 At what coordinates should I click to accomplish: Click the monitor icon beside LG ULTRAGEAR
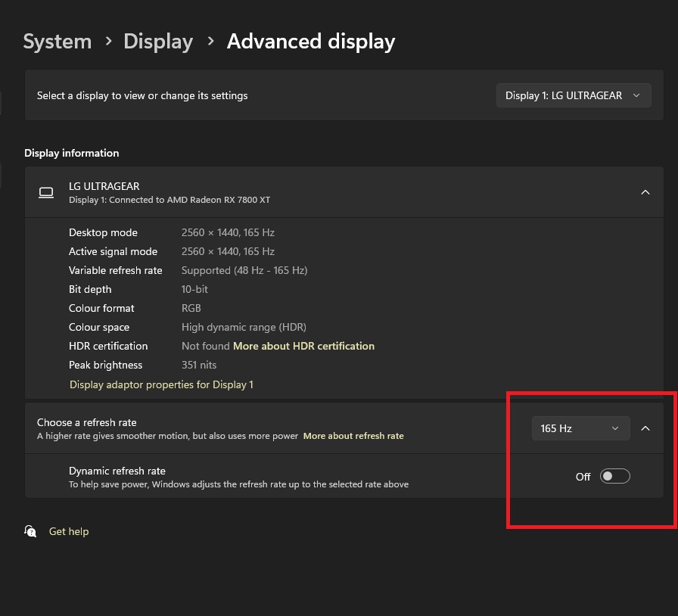46,192
